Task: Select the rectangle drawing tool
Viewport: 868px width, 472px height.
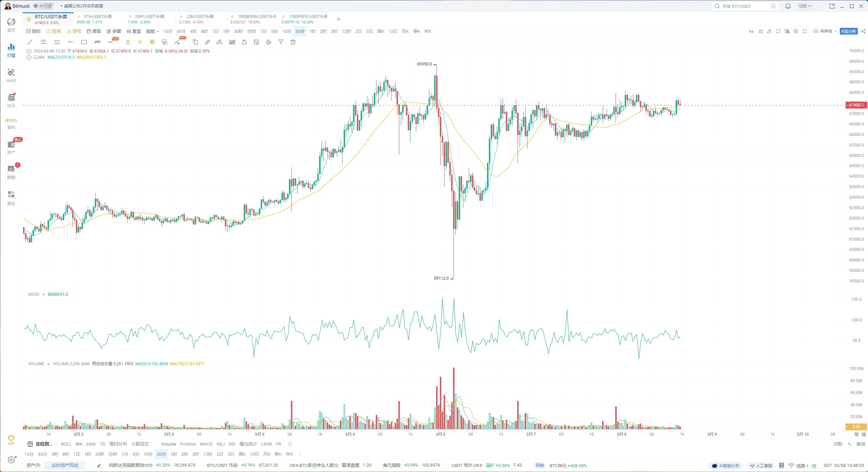Action: (84, 42)
